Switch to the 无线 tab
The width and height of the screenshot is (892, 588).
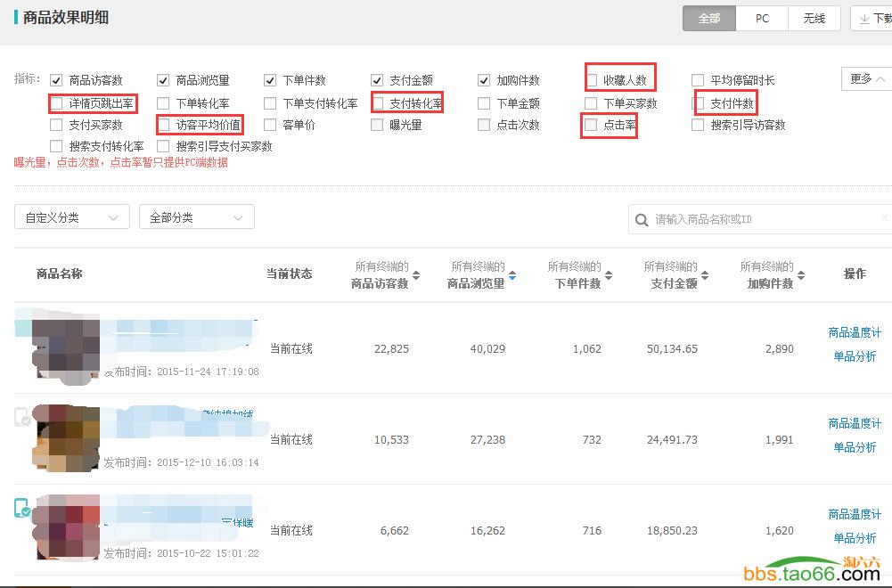coord(814,18)
